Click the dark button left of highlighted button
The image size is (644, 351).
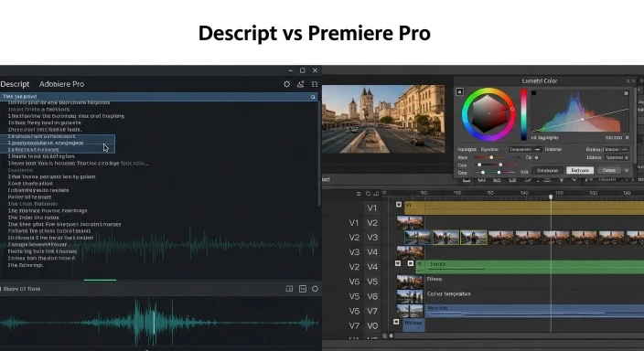coord(547,170)
